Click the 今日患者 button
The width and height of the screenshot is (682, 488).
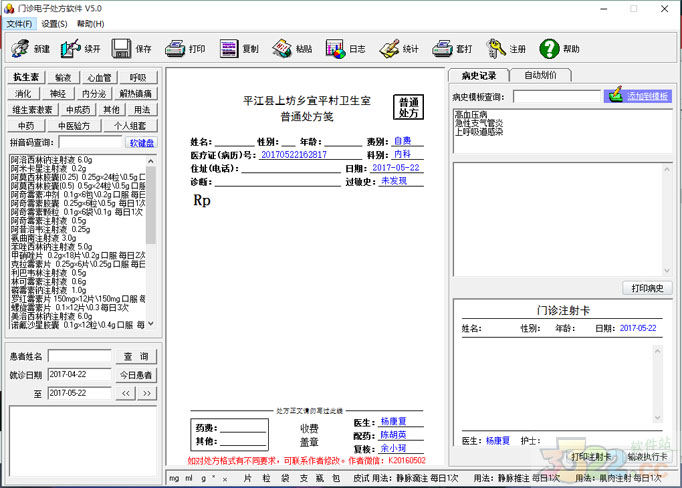[136, 375]
